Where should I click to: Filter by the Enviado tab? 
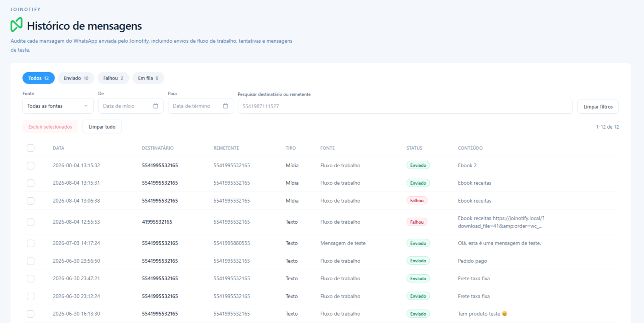[x=76, y=78]
